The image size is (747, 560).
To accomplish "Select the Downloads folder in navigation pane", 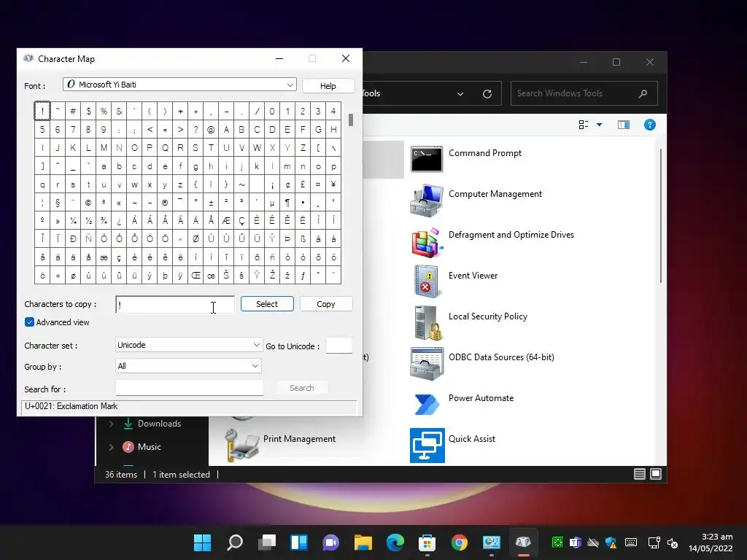I will (x=159, y=424).
